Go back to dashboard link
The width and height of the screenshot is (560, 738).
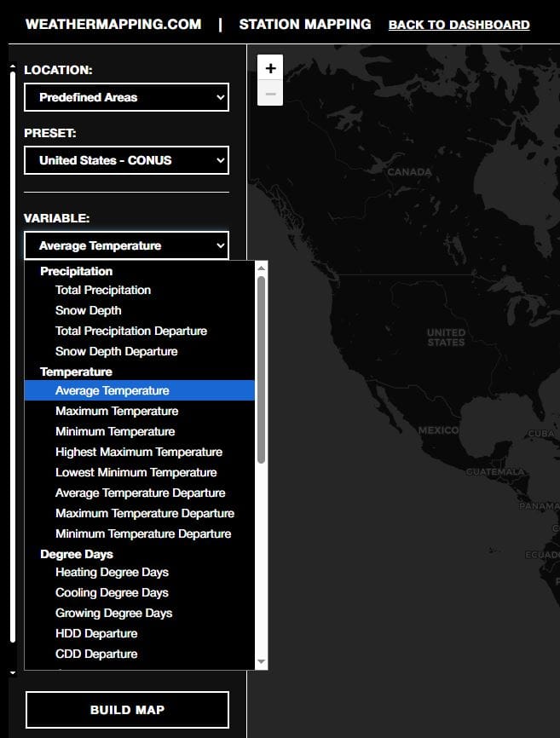[459, 25]
